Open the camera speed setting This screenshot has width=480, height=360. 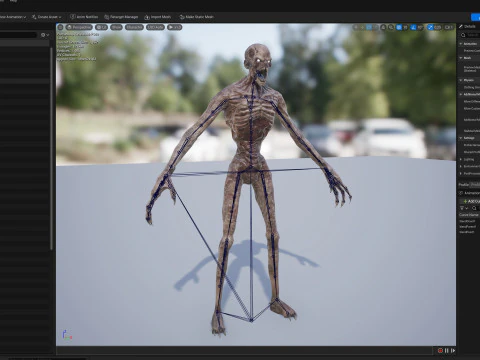coord(449,27)
